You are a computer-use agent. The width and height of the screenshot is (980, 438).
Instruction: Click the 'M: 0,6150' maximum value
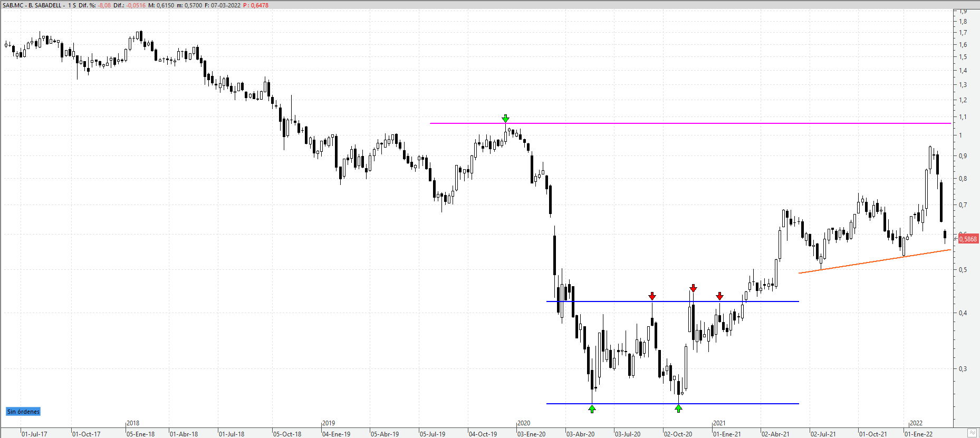pos(162,5)
